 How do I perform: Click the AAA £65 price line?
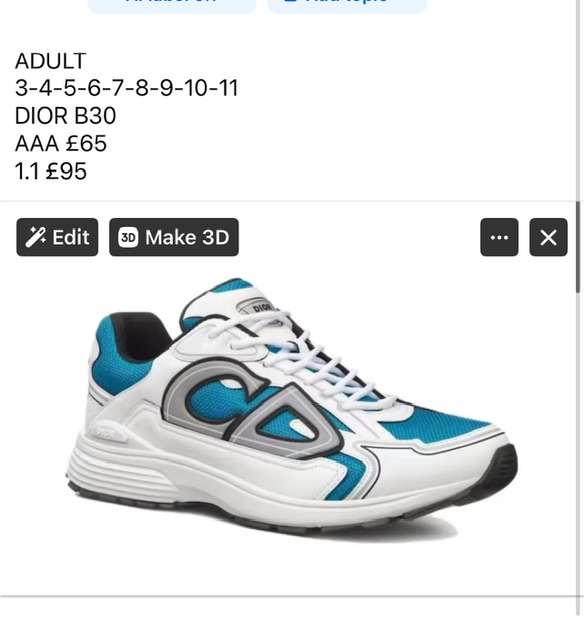click(x=61, y=144)
